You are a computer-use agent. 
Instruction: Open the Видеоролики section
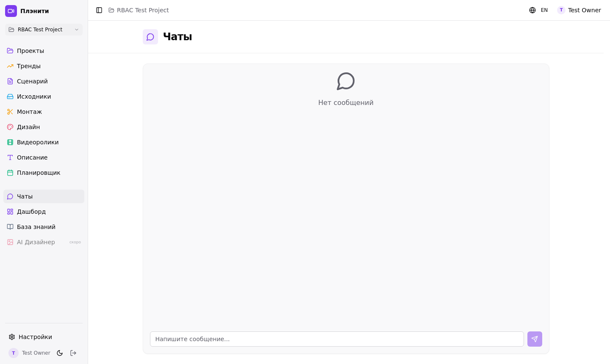pos(38,142)
